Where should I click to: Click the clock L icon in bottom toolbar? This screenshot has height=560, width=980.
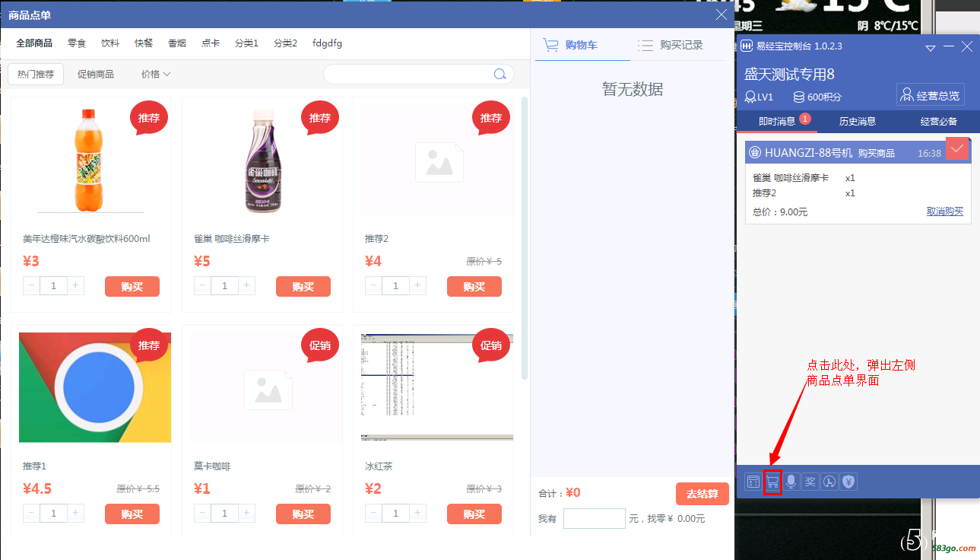[829, 482]
